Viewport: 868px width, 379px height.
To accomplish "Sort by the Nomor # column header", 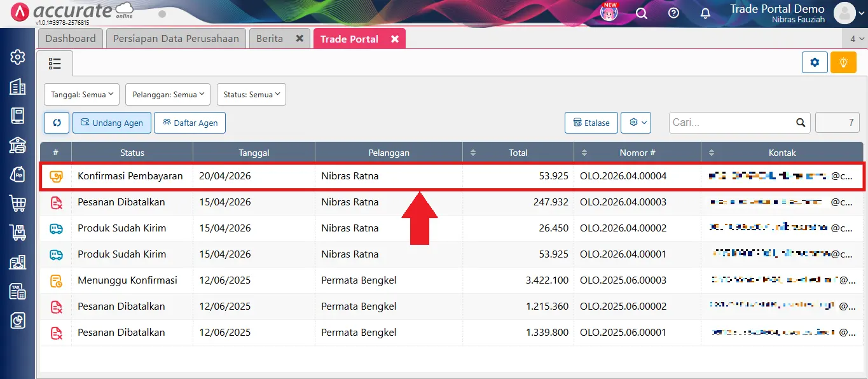I will 637,153.
